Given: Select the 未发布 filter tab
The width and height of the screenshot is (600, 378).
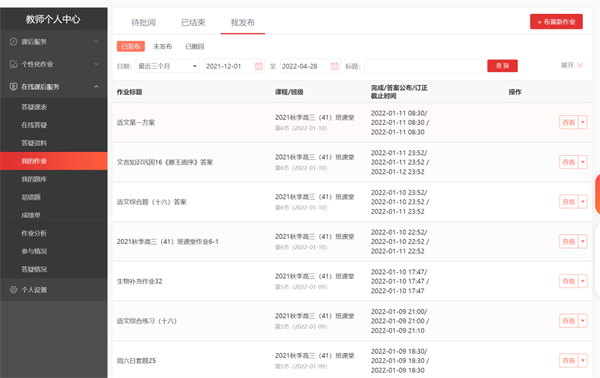Looking at the screenshot, I should [x=163, y=46].
